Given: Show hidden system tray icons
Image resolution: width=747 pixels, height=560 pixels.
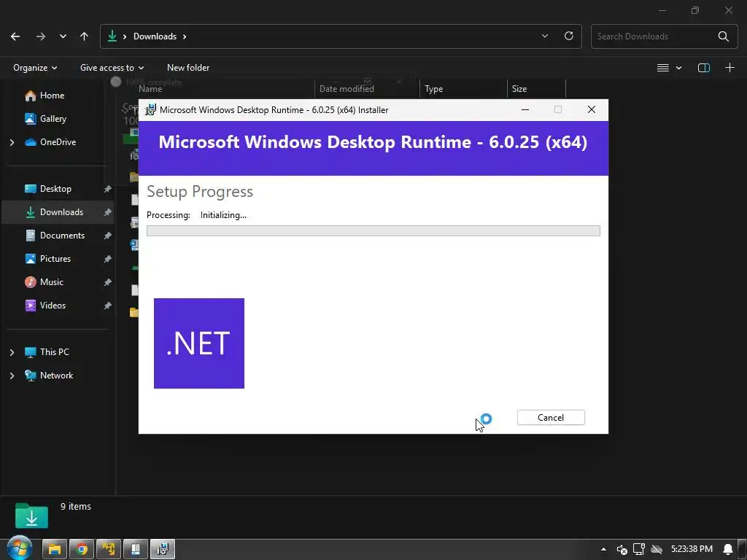Looking at the screenshot, I should tap(603, 550).
